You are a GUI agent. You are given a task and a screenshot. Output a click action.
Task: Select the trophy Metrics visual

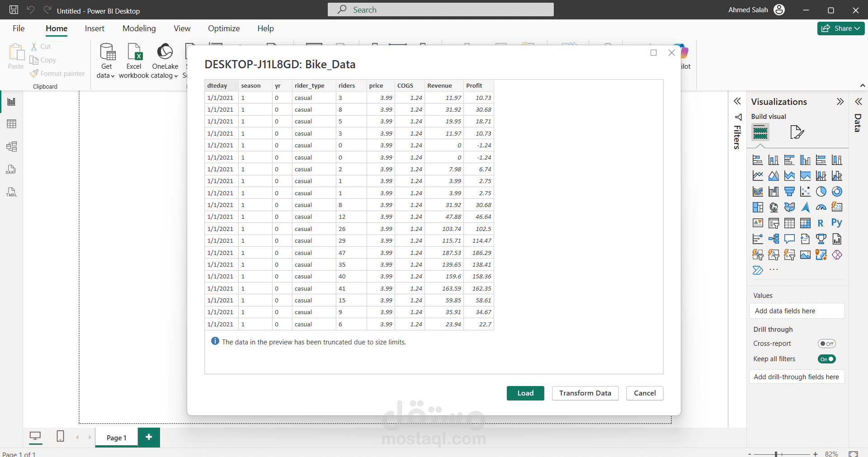coord(821,239)
